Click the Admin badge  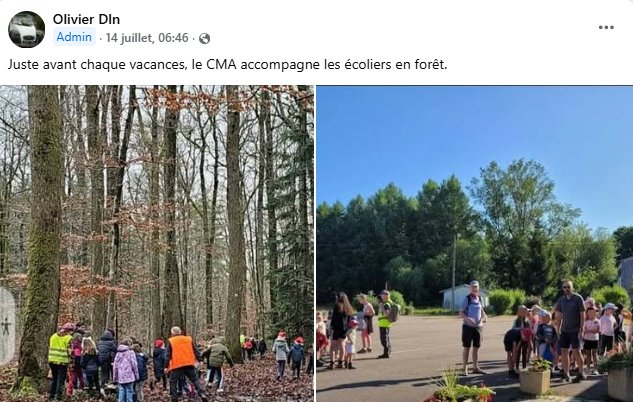[x=74, y=37]
